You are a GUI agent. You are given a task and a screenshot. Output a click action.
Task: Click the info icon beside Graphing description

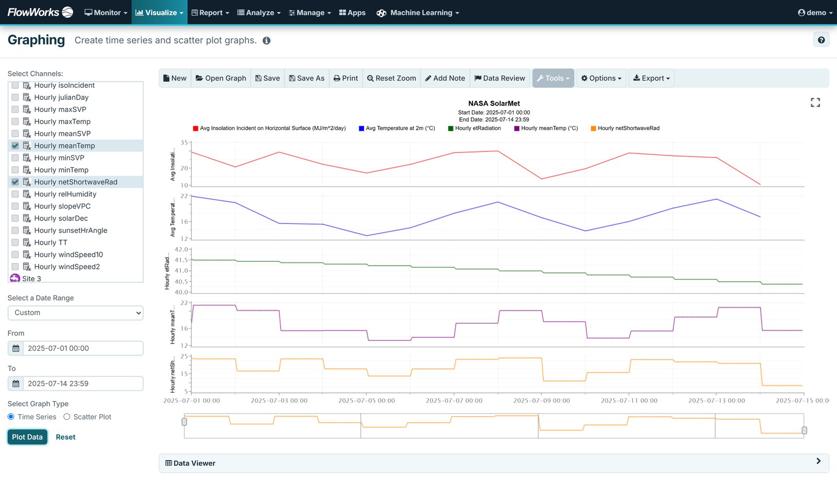pos(266,41)
